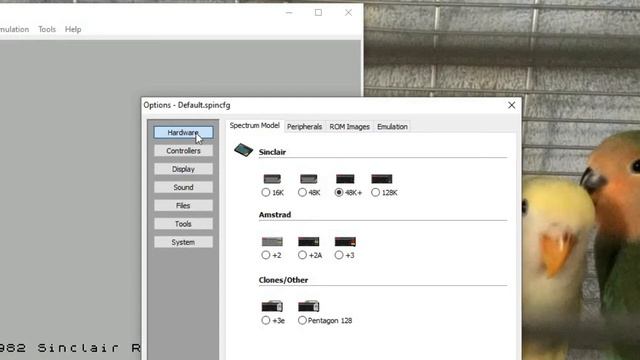This screenshot has width=640, height=360.
Task: Switch to the Spectrum Model tab
Action: coord(254,126)
